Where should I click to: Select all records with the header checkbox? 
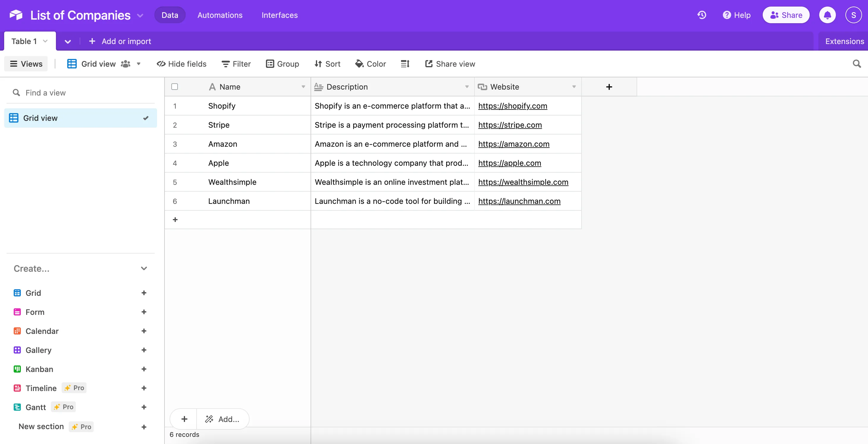tap(175, 87)
